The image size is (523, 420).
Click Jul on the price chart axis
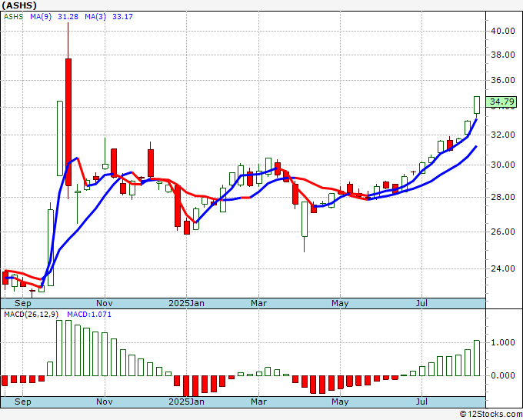pyautogui.click(x=421, y=303)
